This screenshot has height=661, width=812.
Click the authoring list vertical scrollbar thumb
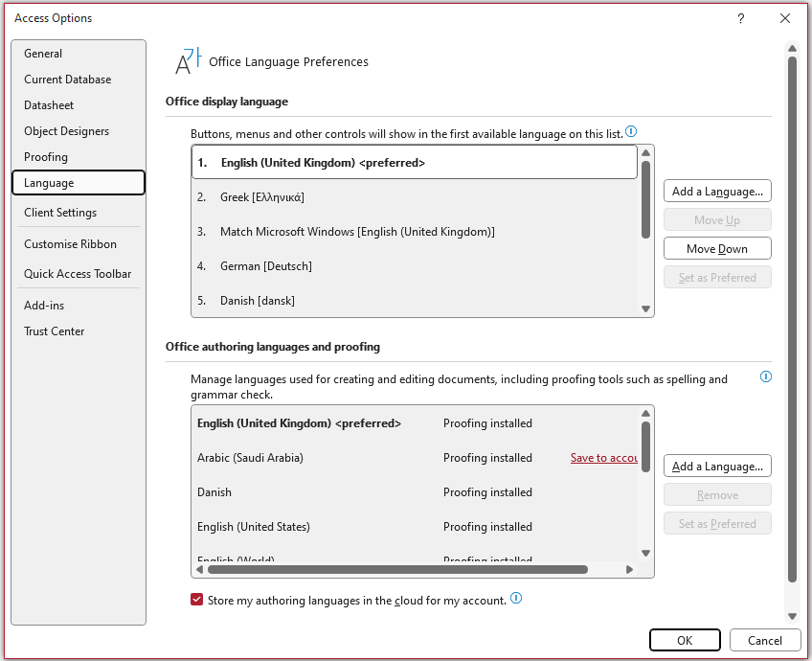(645, 447)
